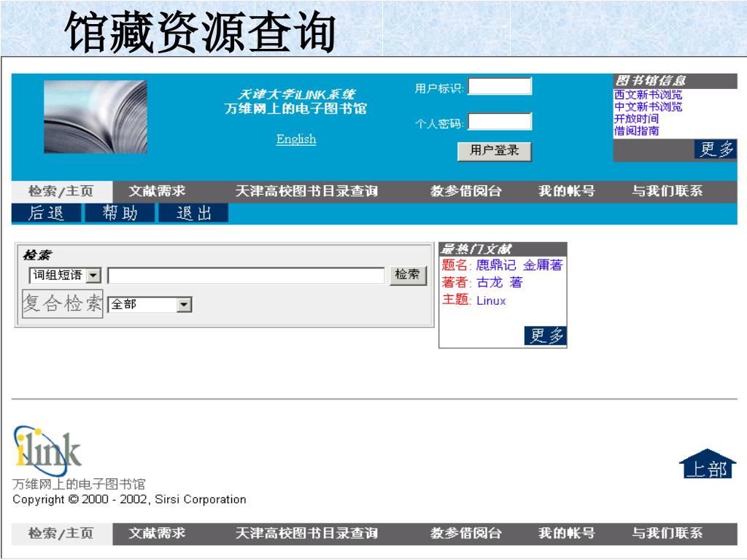747x560 pixels.
Task: Open the top 文献需求 tab
Action: [158, 192]
